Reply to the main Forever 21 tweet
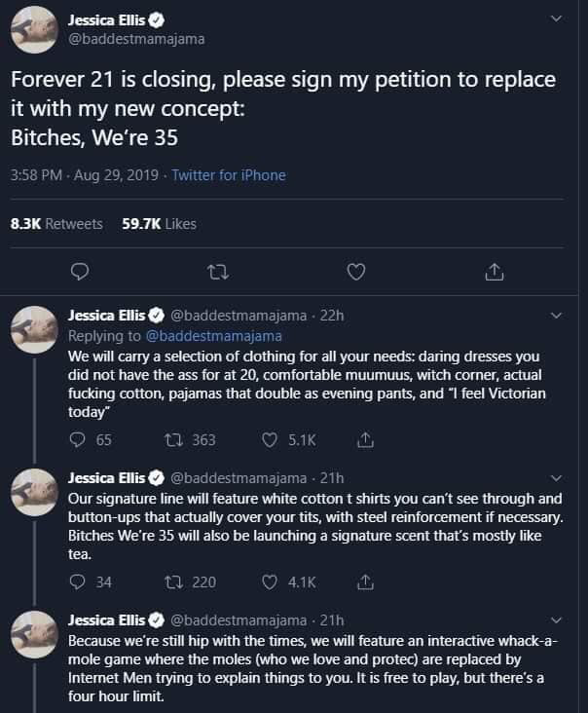The height and width of the screenshot is (713, 588). tap(81, 272)
